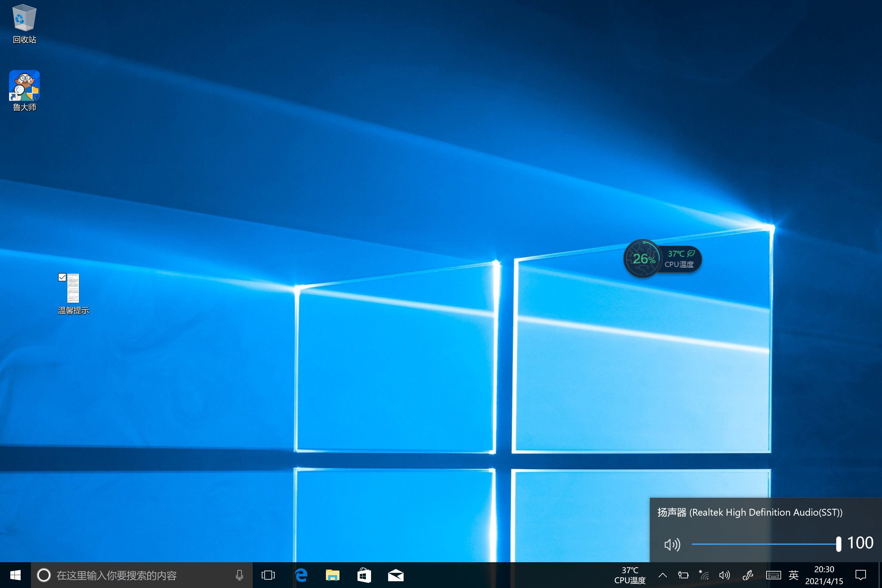Click the 37℃ CPU温度 widget label
Viewport: 882px width, 588px height.
click(x=679, y=259)
